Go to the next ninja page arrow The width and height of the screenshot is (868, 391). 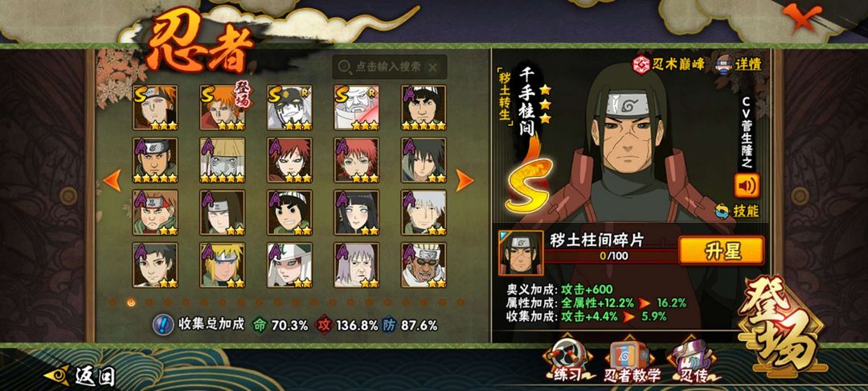(x=464, y=180)
